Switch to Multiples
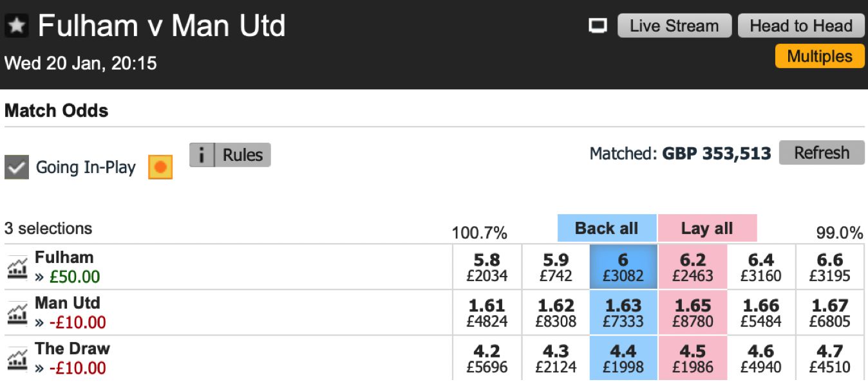868x382 pixels. coord(819,56)
